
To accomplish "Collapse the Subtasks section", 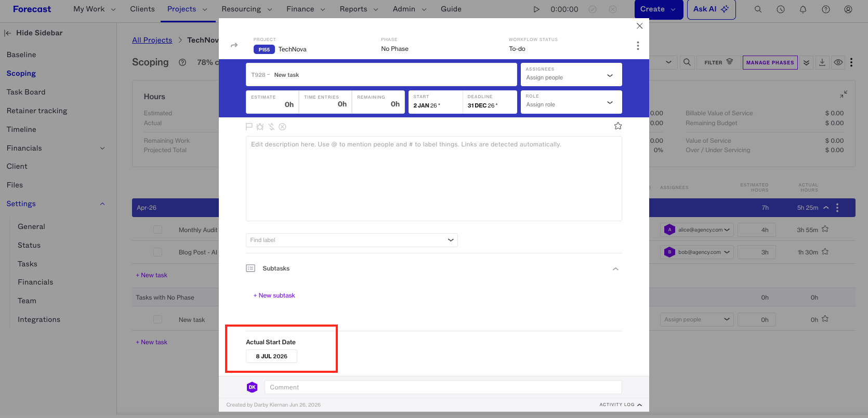I will point(615,269).
